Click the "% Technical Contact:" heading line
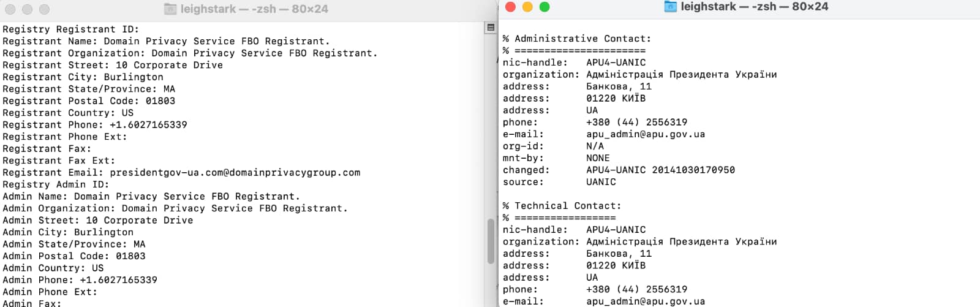This screenshot has width=980, height=307. (x=562, y=206)
